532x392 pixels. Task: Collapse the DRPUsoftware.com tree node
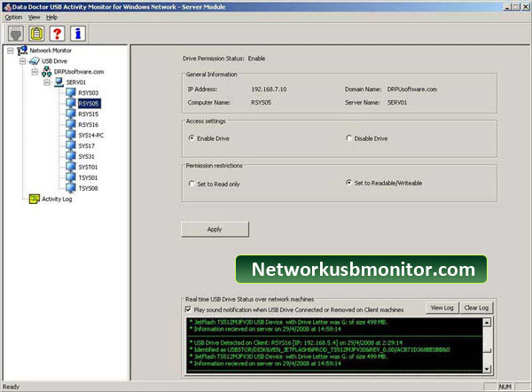[35, 72]
